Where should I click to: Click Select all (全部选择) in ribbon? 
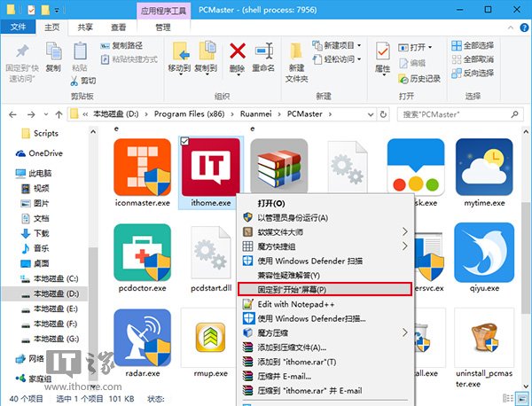pyautogui.click(x=473, y=45)
